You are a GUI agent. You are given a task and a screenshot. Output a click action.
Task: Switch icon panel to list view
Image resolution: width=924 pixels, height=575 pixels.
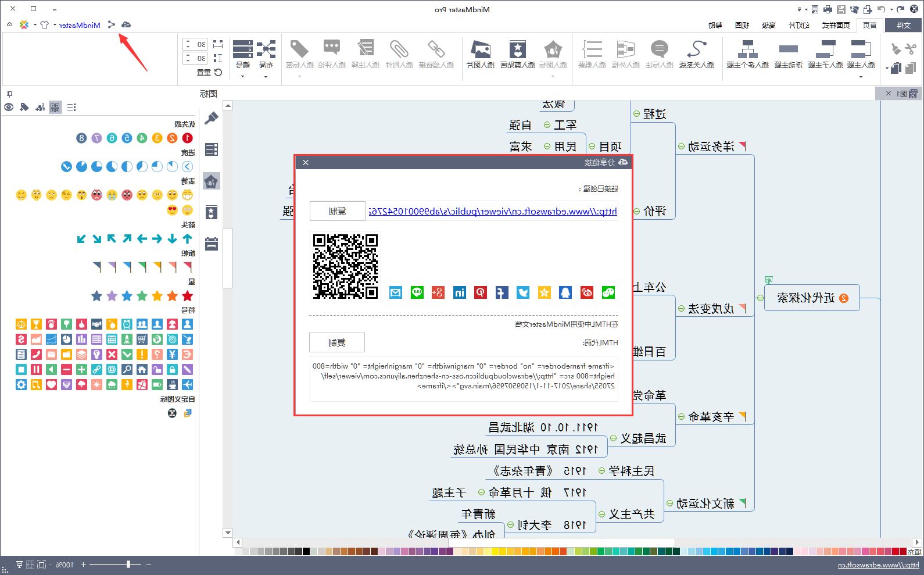71,107
